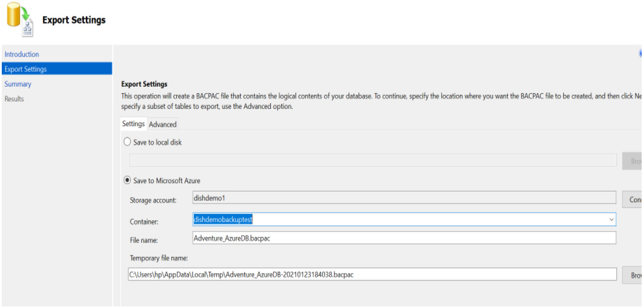Switch to the Advanced tab
This screenshot has height=307, width=644.
163,124
